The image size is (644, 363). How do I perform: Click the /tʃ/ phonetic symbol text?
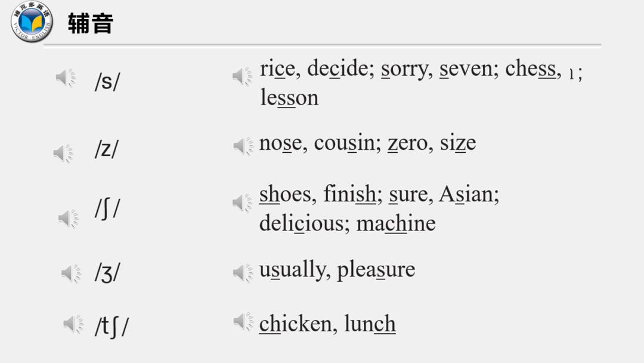pyautogui.click(x=112, y=327)
